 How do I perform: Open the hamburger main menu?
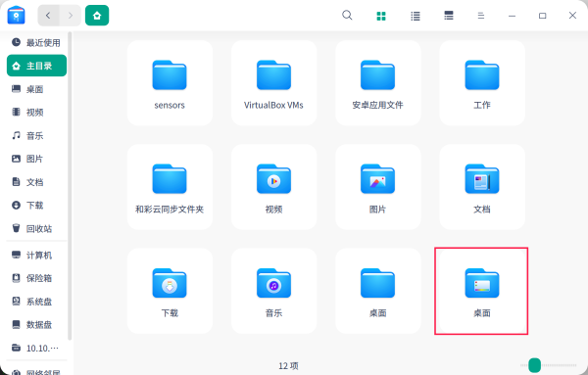point(481,16)
